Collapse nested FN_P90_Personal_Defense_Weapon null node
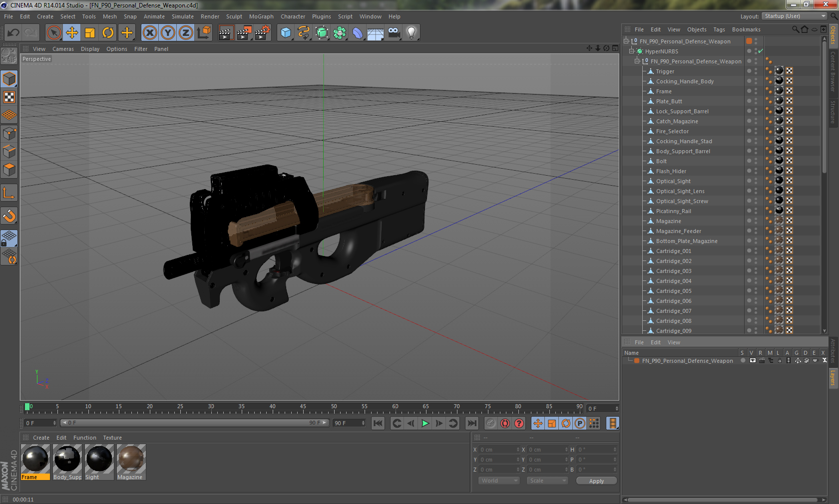The image size is (839, 504). pyautogui.click(x=637, y=61)
